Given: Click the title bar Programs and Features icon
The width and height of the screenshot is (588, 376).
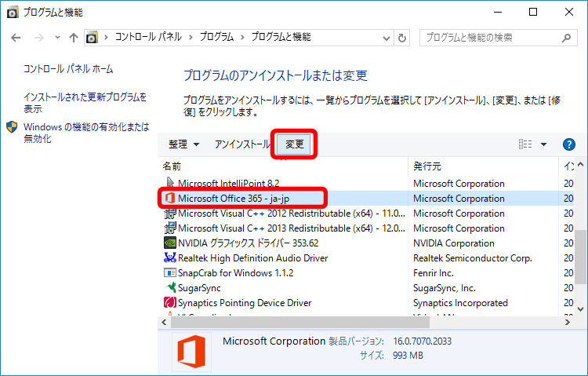Looking at the screenshot, I should [x=13, y=13].
